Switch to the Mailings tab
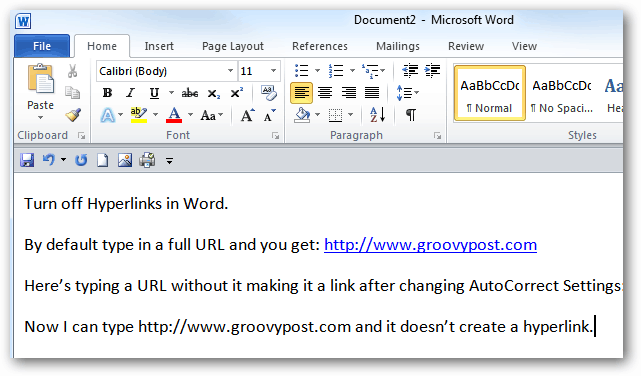Image resolution: width=641 pixels, height=376 pixels. (x=398, y=46)
